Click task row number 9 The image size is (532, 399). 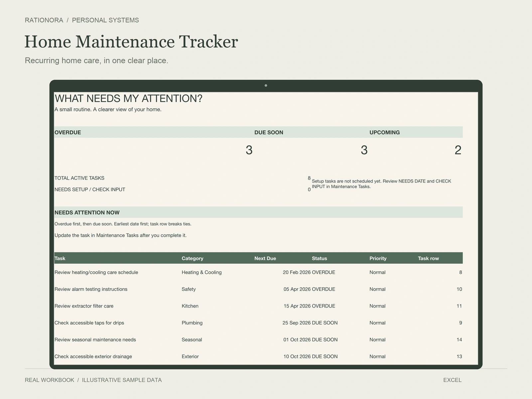(x=461, y=323)
